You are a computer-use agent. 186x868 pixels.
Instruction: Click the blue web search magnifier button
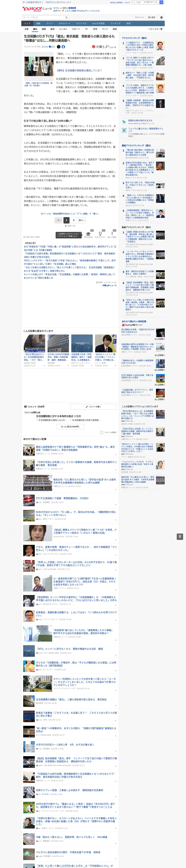coord(161,2)
